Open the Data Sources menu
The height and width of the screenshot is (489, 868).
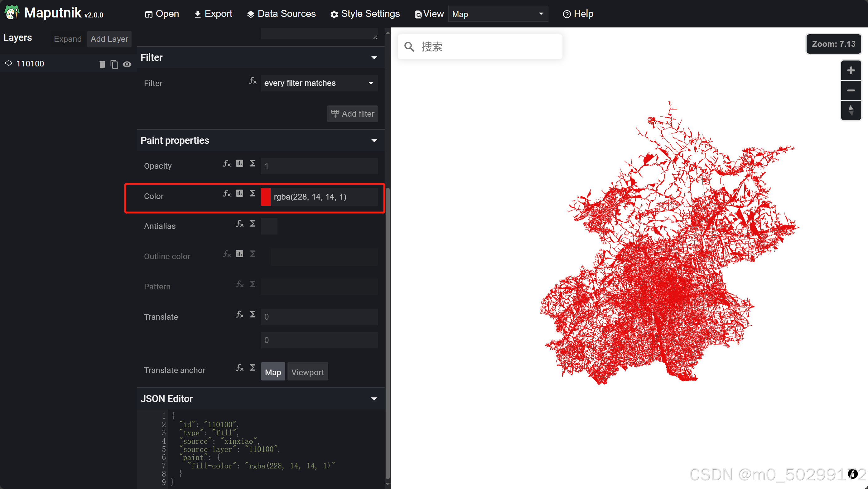[x=281, y=14]
